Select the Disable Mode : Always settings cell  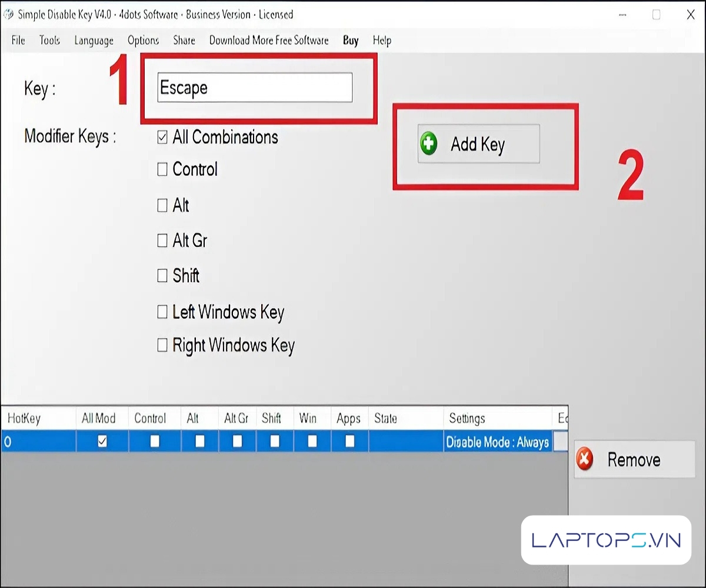tap(497, 442)
